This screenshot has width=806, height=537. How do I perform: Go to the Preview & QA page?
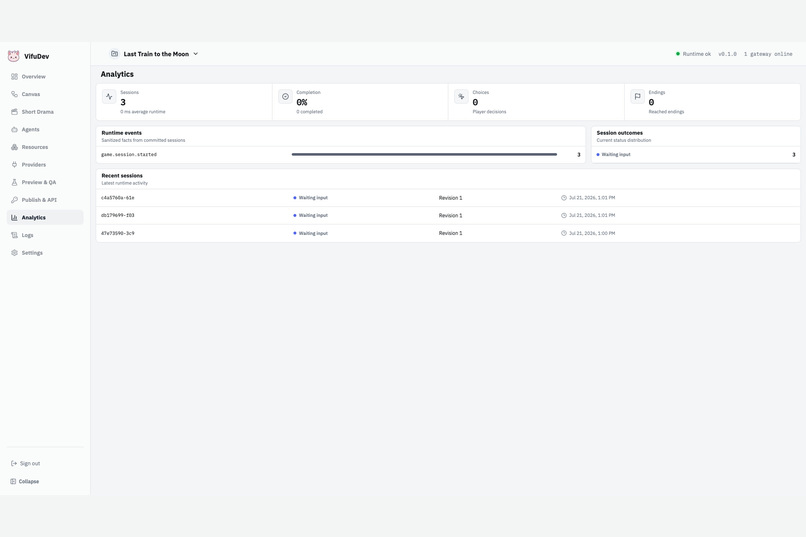(x=39, y=182)
